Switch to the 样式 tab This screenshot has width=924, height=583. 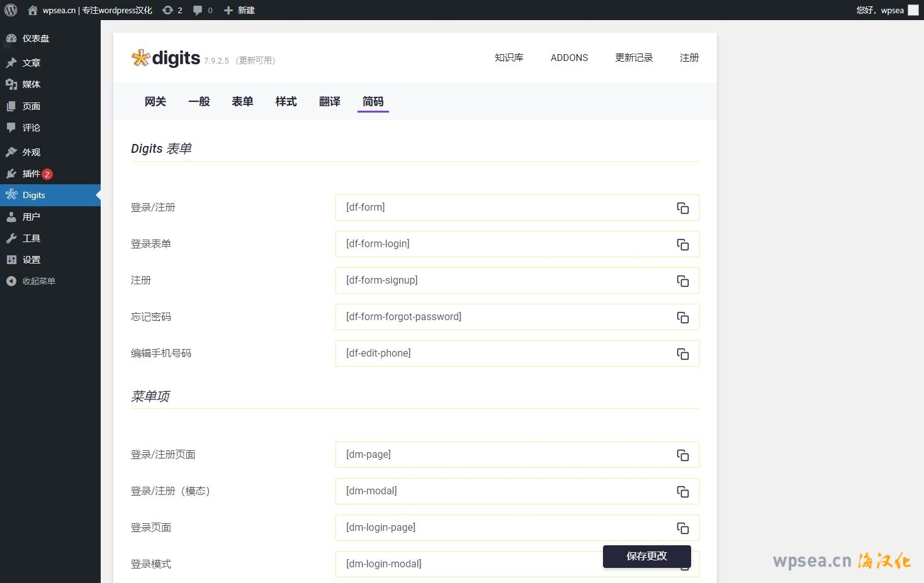coord(286,102)
